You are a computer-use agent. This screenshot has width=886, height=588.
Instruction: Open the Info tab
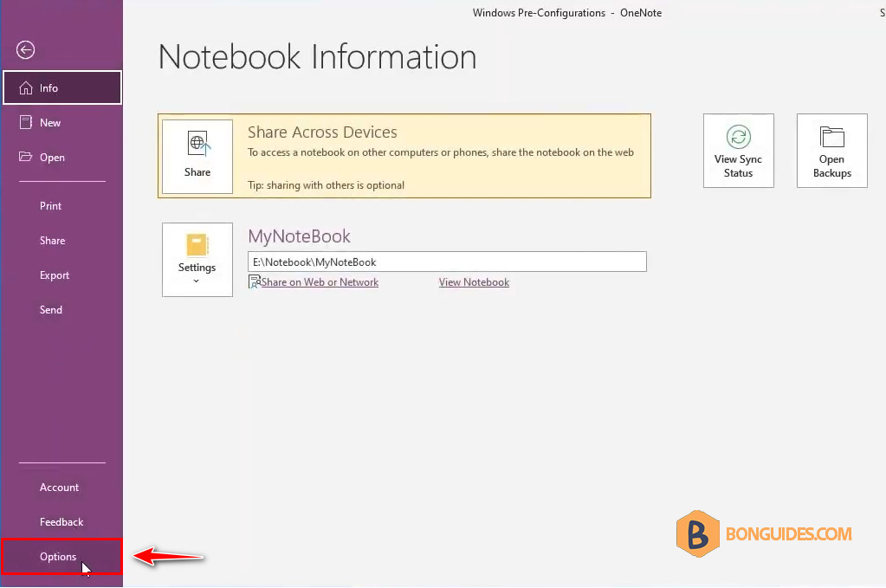coord(62,87)
